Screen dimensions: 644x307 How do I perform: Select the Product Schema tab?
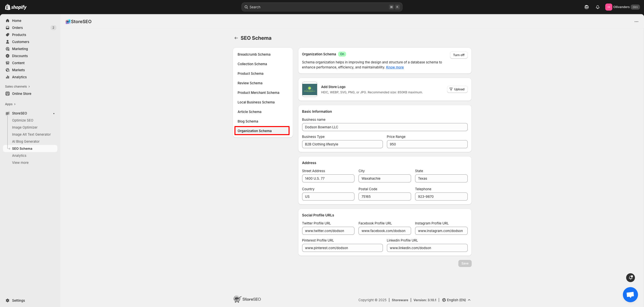click(250, 73)
